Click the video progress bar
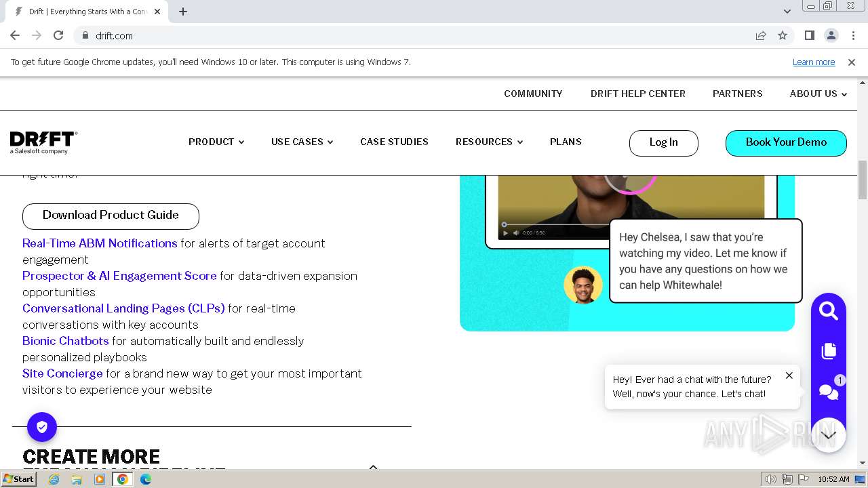Image resolution: width=868 pixels, height=488 pixels. click(x=556, y=224)
